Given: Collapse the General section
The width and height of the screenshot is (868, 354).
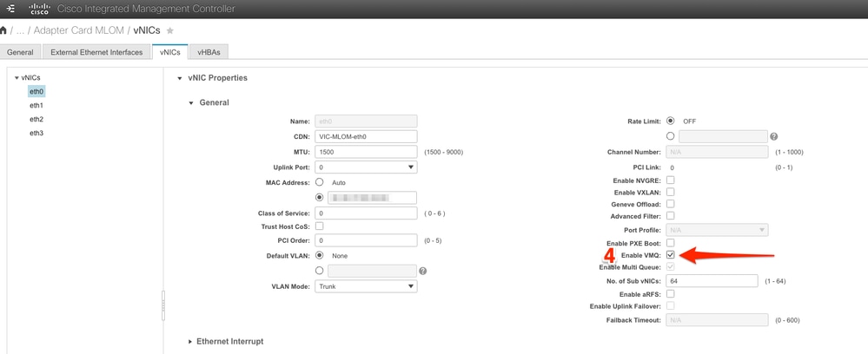Looking at the screenshot, I should (x=191, y=103).
